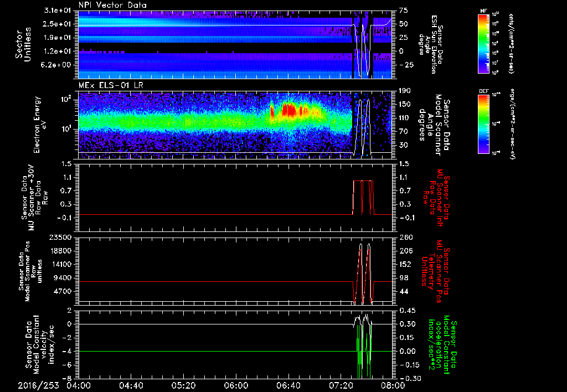Click the 0.30 acceleration tick label
This screenshot has height=392, width=567.
[408, 324]
